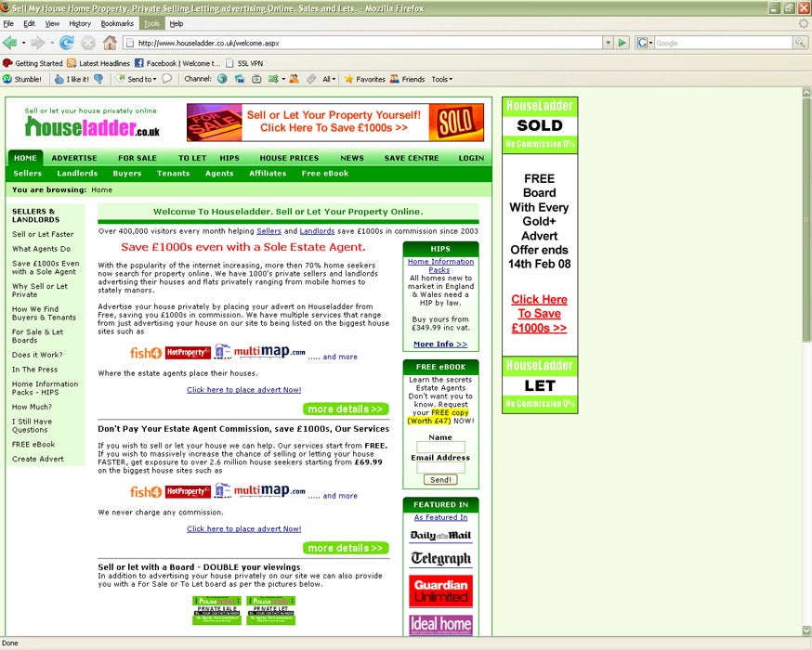Follow the Landlords link in intro sentence
The width and height of the screenshot is (812, 650).
pyautogui.click(x=317, y=231)
